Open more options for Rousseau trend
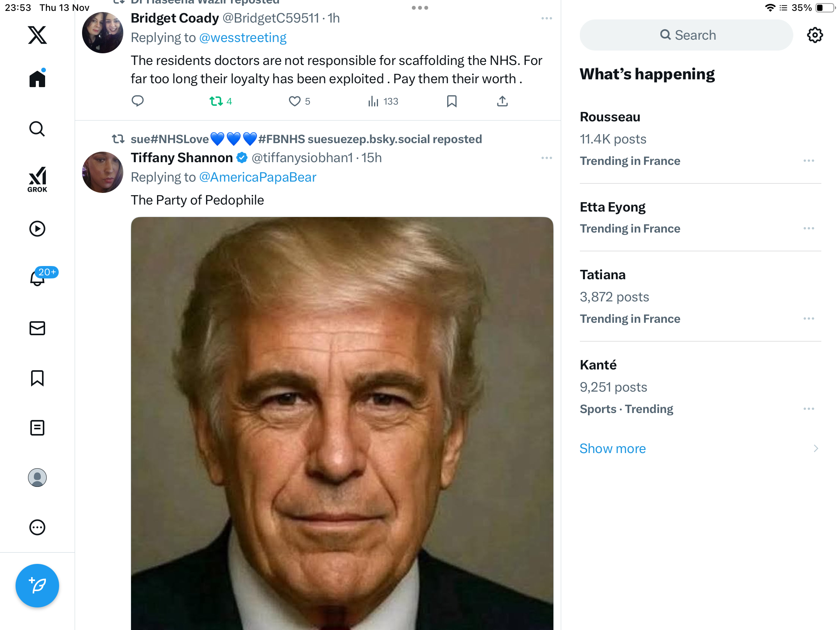Screen dimensions: 840x630 (808, 161)
